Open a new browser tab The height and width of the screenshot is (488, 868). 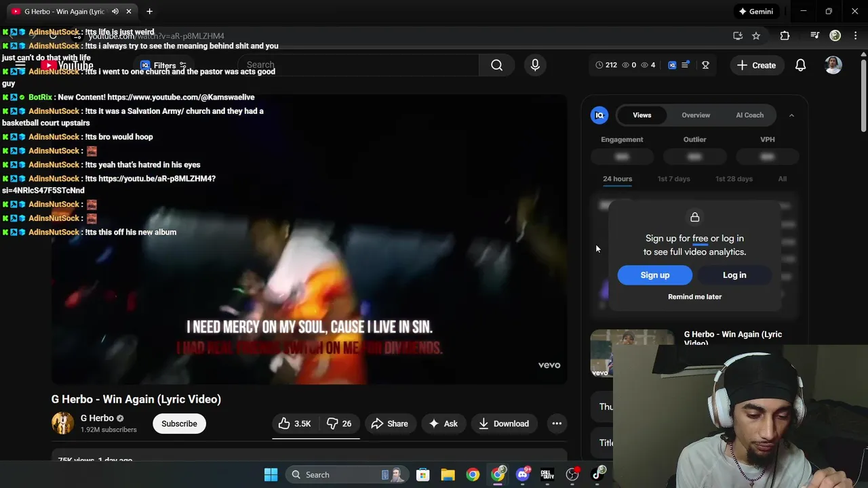pos(149,12)
